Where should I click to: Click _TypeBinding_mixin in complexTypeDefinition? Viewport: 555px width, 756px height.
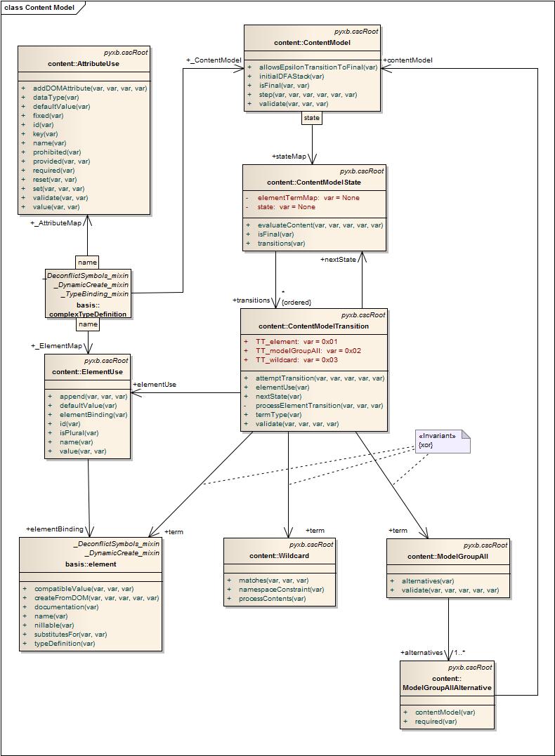pos(95,293)
